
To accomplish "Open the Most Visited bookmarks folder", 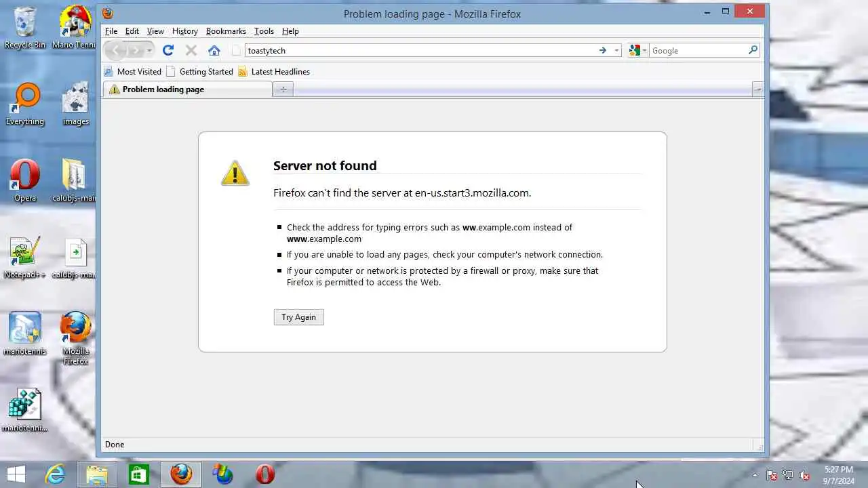I will [133, 71].
